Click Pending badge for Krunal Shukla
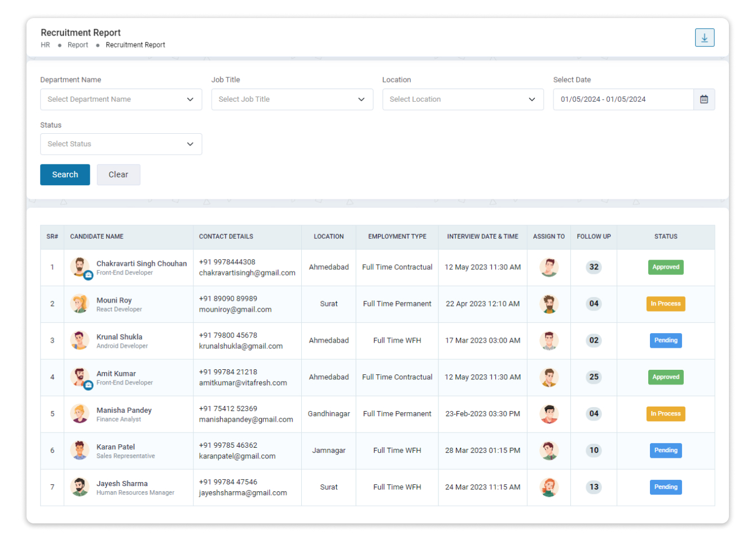This screenshot has width=756, height=542. [x=666, y=340]
